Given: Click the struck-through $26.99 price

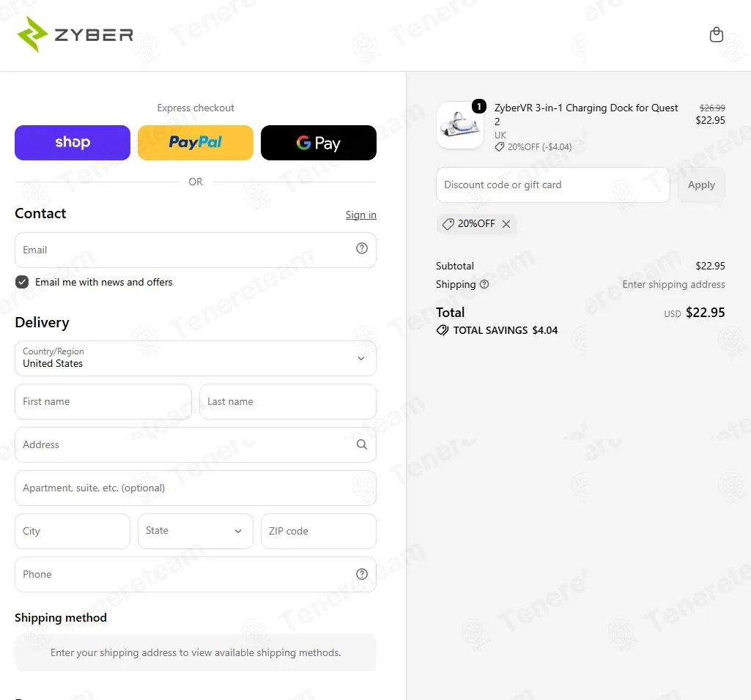Looking at the screenshot, I should pos(712,108).
